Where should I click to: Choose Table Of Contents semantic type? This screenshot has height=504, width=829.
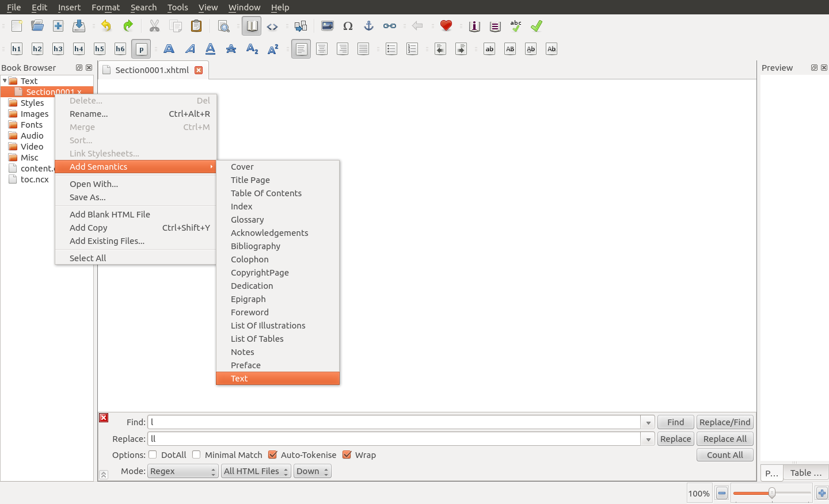[278, 193]
